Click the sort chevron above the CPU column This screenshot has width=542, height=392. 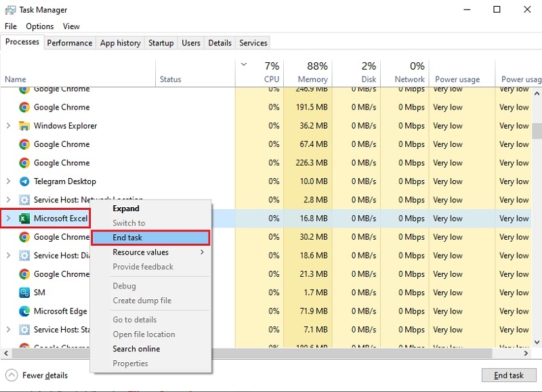244,64
